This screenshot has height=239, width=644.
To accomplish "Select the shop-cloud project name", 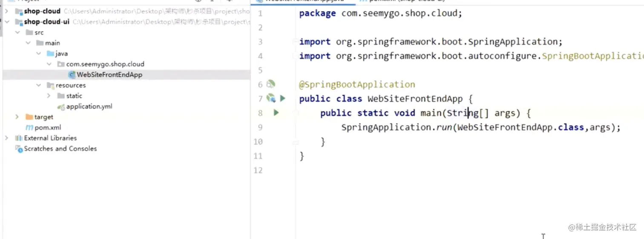I will coord(42,11).
